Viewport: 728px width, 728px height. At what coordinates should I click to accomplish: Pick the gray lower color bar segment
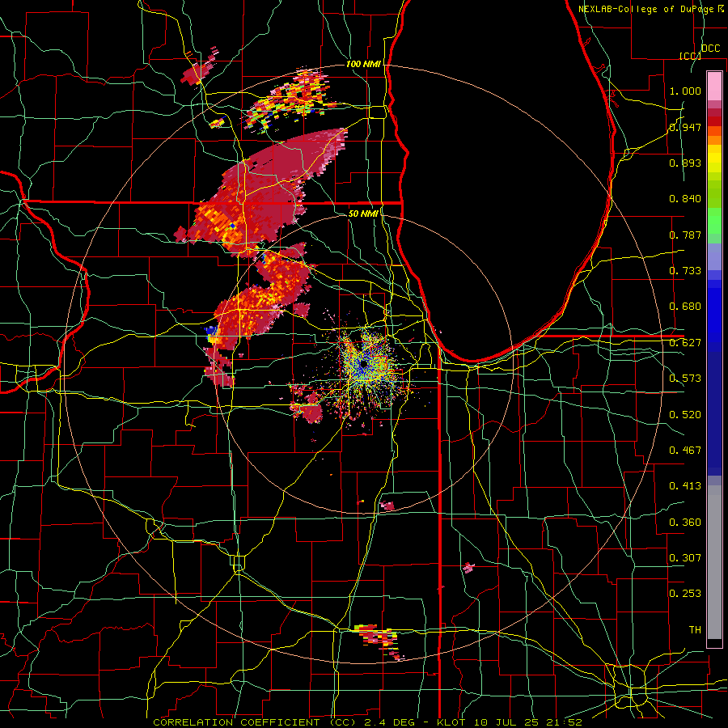coord(714,562)
